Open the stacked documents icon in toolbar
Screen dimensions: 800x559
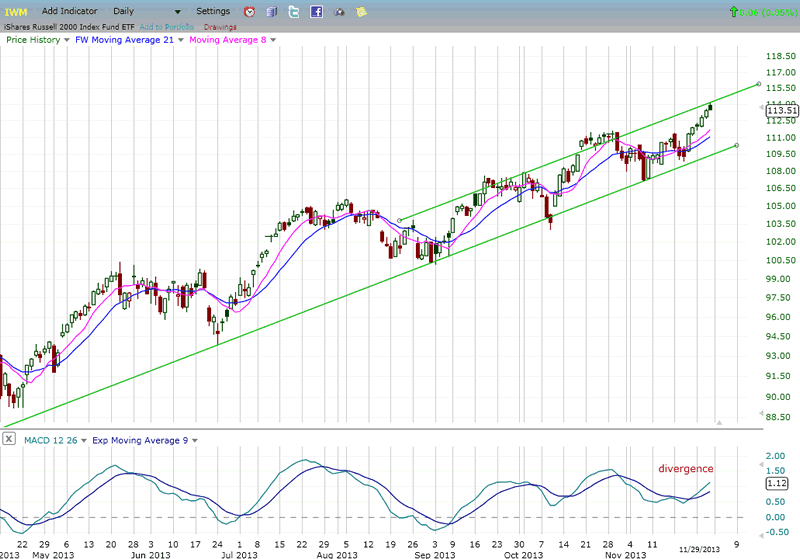pos(271,11)
